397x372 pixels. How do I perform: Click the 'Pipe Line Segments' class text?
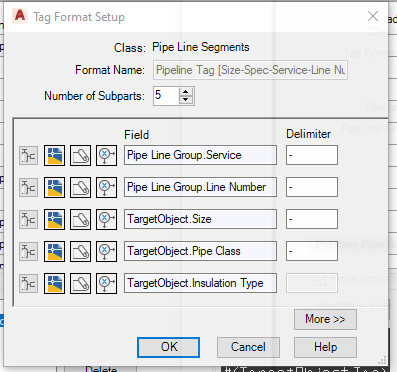201,47
